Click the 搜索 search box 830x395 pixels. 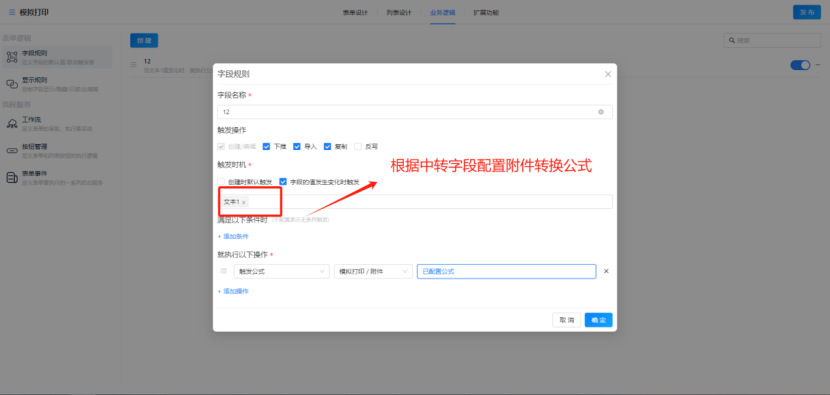772,40
